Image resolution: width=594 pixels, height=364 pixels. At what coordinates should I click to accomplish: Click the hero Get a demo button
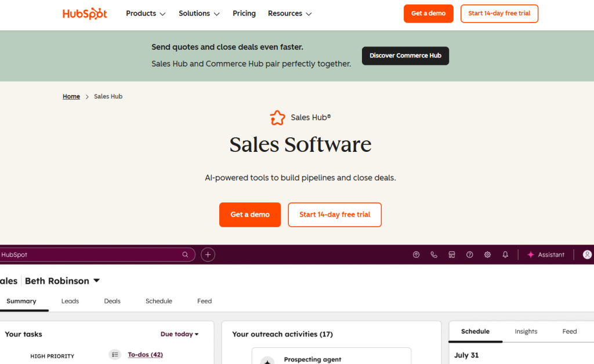pos(250,214)
